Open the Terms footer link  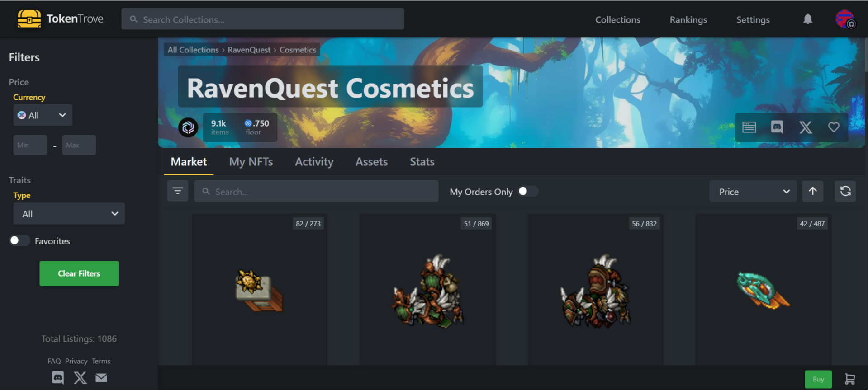pyautogui.click(x=101, y=361)
